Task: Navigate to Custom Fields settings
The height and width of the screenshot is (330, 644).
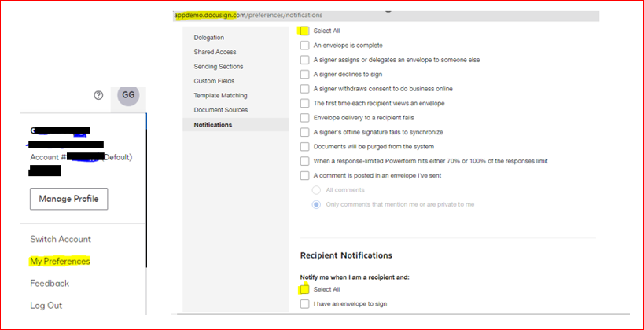Action: tap(215, 81)
